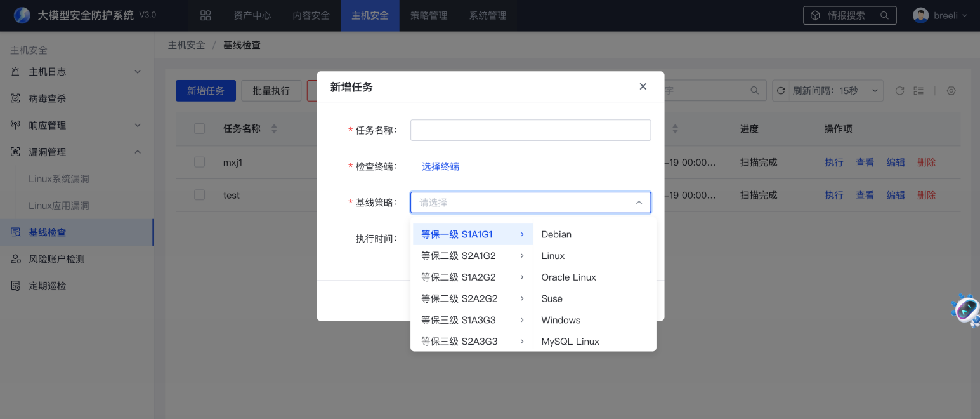The width and height of the screenshot is (980, 419).
Task: Click the search magnifier in the table toolbar
Action: click(x=754, y=91)
